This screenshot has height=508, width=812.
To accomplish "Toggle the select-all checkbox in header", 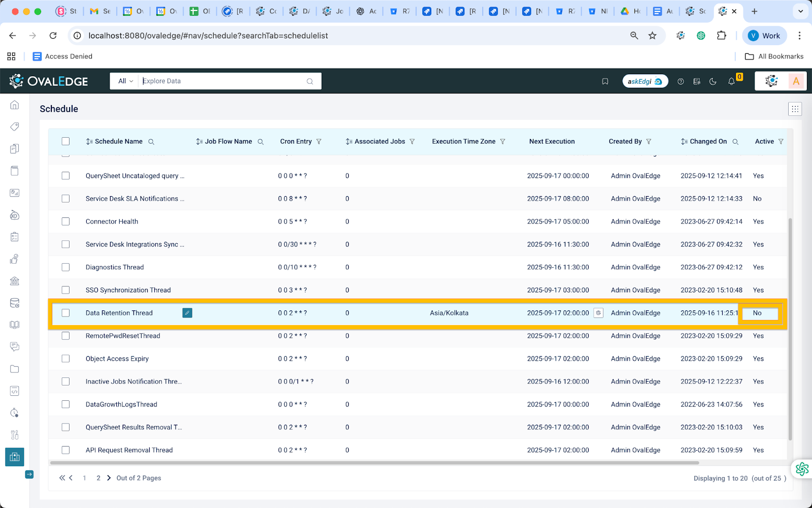I will pos(65,141).
